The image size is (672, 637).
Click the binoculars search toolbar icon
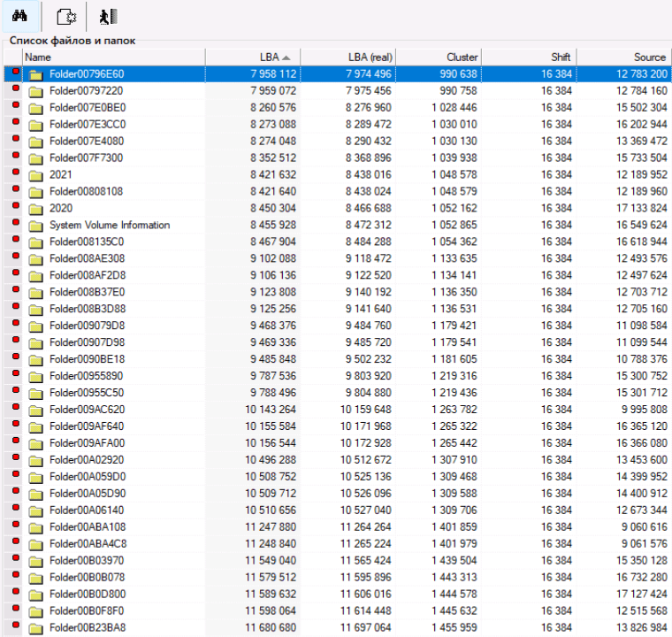[19, 16]
